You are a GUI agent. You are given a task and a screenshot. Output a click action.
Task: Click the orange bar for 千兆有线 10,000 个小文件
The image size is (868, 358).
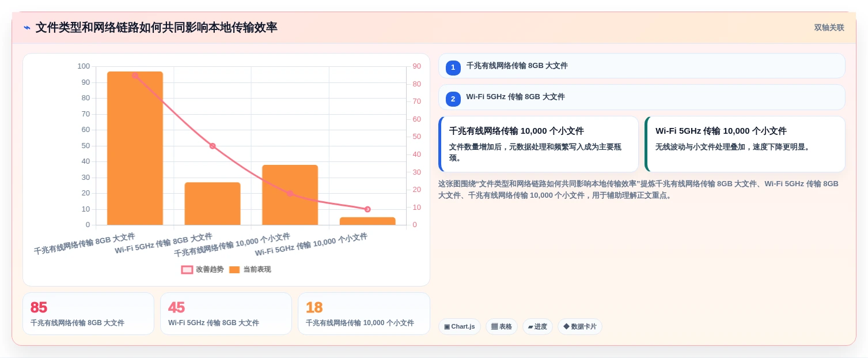click(290, 195)
